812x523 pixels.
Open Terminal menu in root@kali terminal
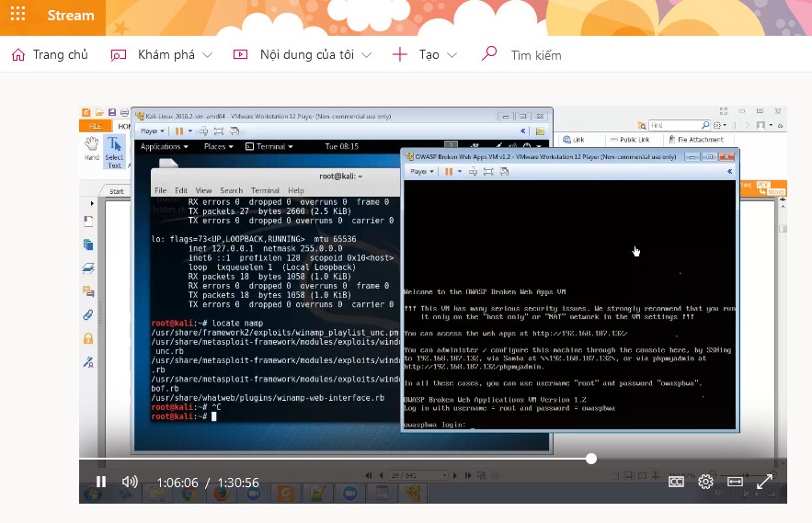click(x=265, y=190)
